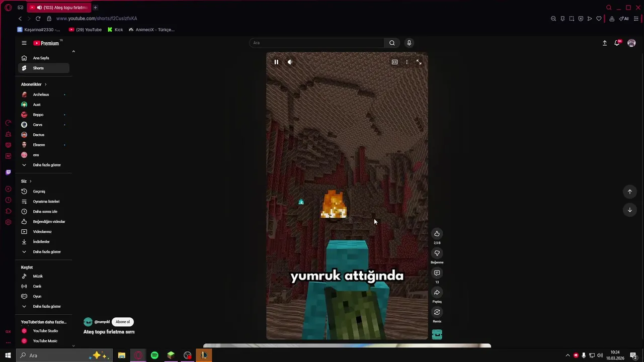This screenshot has width=644, height=362.
Task: Open the @rumydd channel link
Action: coord(102,322)
